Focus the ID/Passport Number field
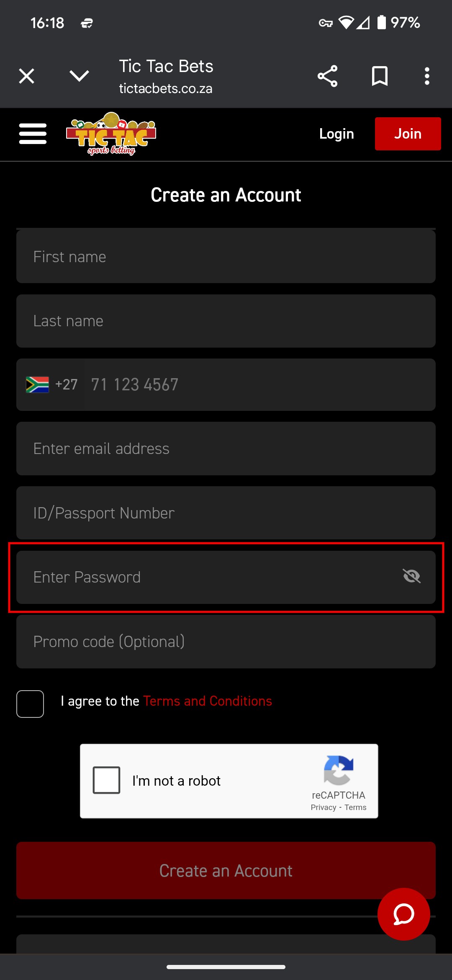Image resolution: width=452 pixels, height=980 pixels. (226, 513)
